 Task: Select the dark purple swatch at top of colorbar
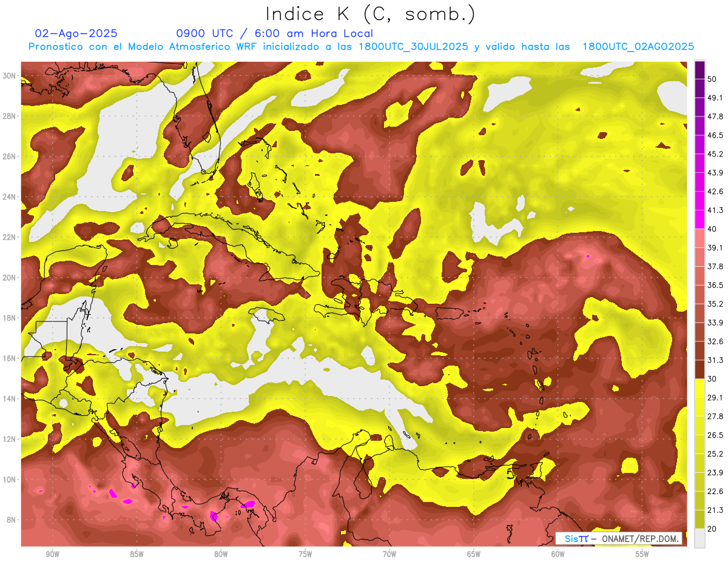click(x=699, y=70)
